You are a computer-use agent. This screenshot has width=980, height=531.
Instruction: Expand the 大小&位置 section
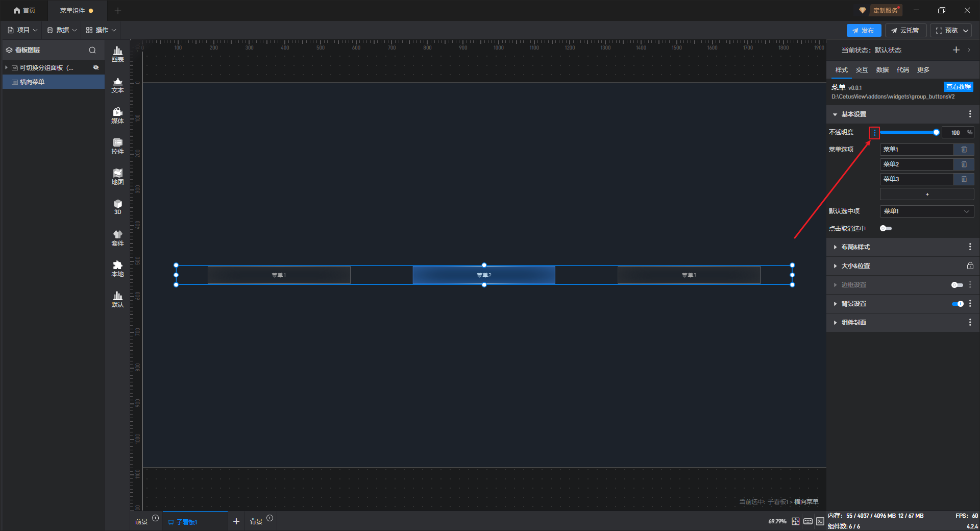point(835,266)
